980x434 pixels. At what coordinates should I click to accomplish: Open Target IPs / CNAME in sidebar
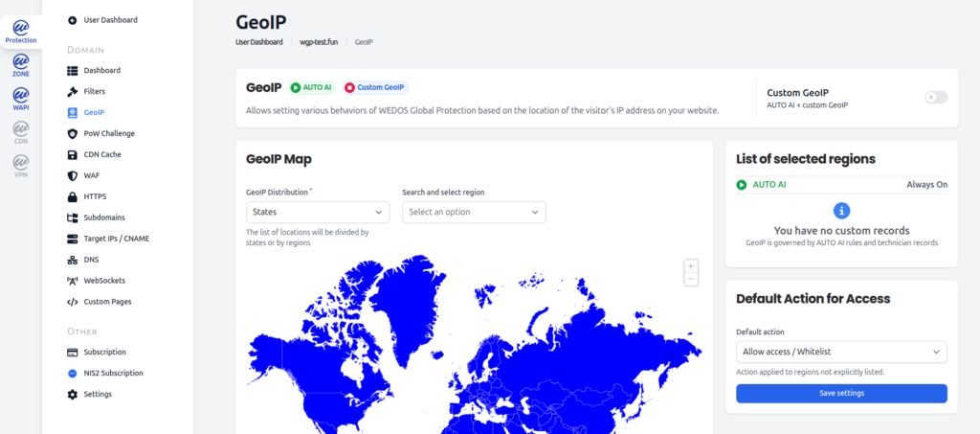[116, 239]
